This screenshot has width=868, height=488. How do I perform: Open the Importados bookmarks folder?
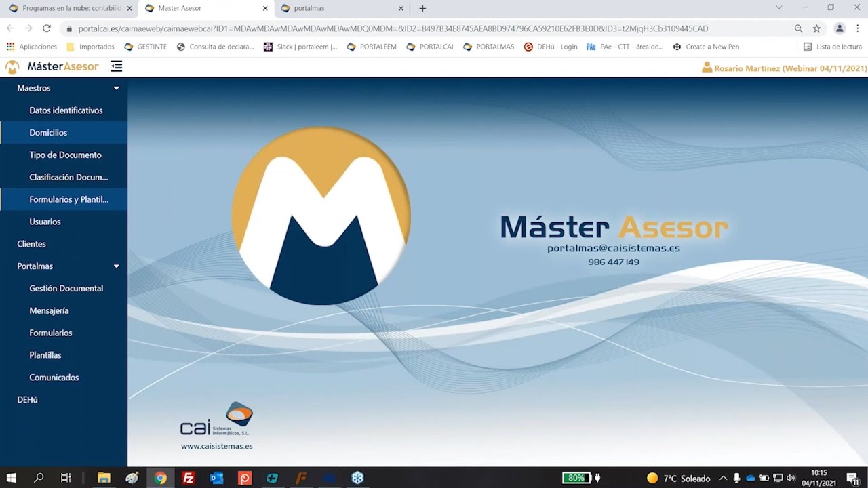coord(90,47)
